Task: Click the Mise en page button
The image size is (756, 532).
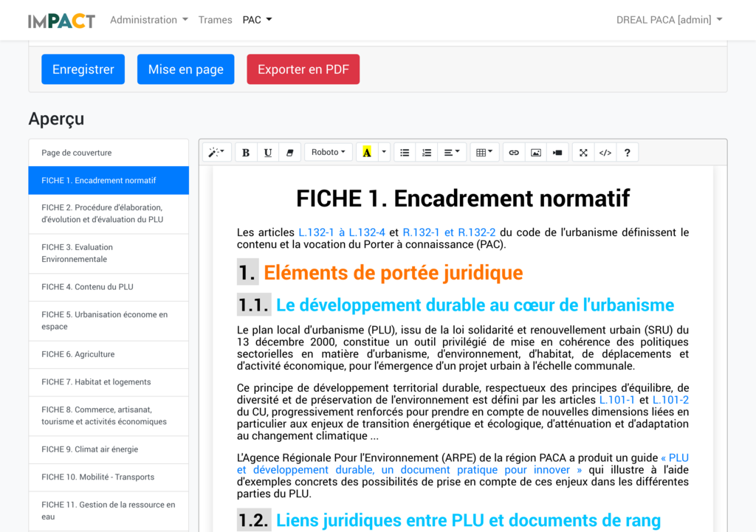Action: 185,69
